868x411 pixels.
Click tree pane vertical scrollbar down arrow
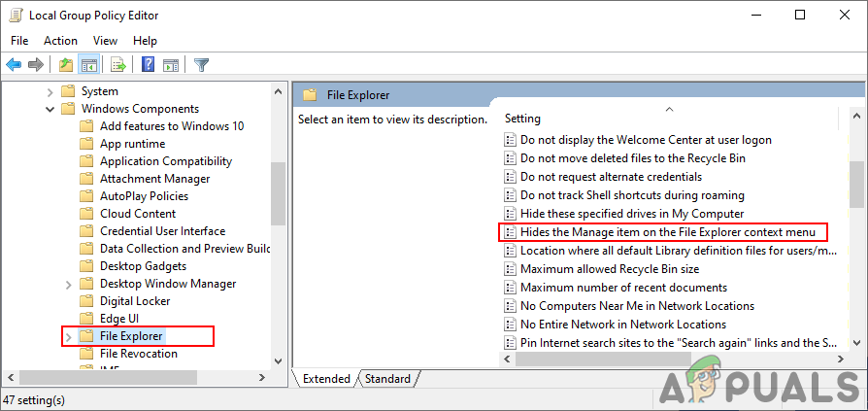tap(279, 361)
